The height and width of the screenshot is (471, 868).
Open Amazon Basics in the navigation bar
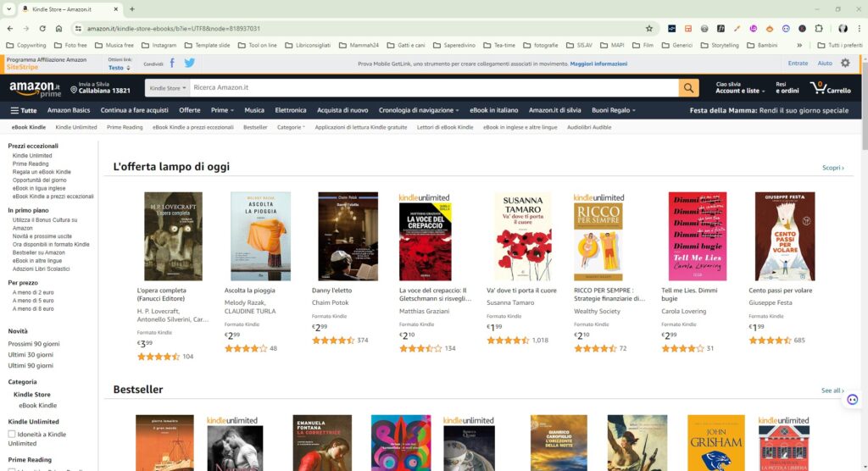69,110
